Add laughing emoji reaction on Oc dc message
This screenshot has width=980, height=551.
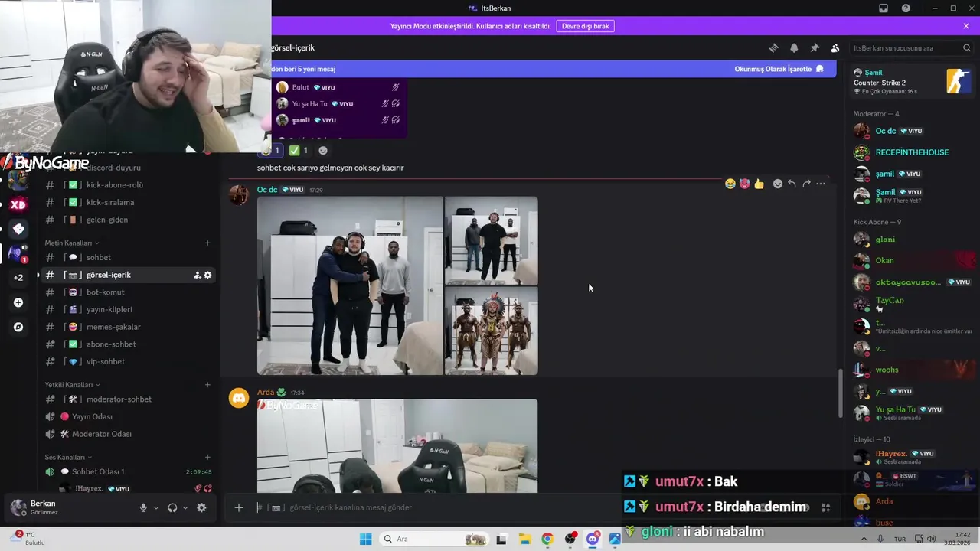(x=730, y=184)
